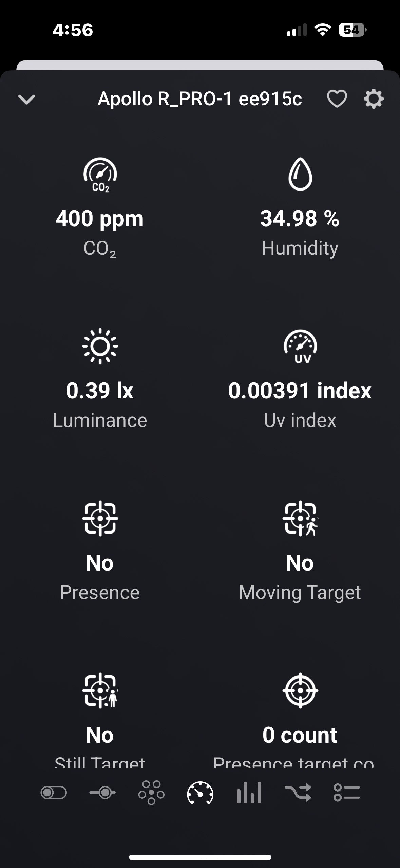Tap the Still Target icon
The height and width of the screenshot is (868, 400).
click(100, 690)
